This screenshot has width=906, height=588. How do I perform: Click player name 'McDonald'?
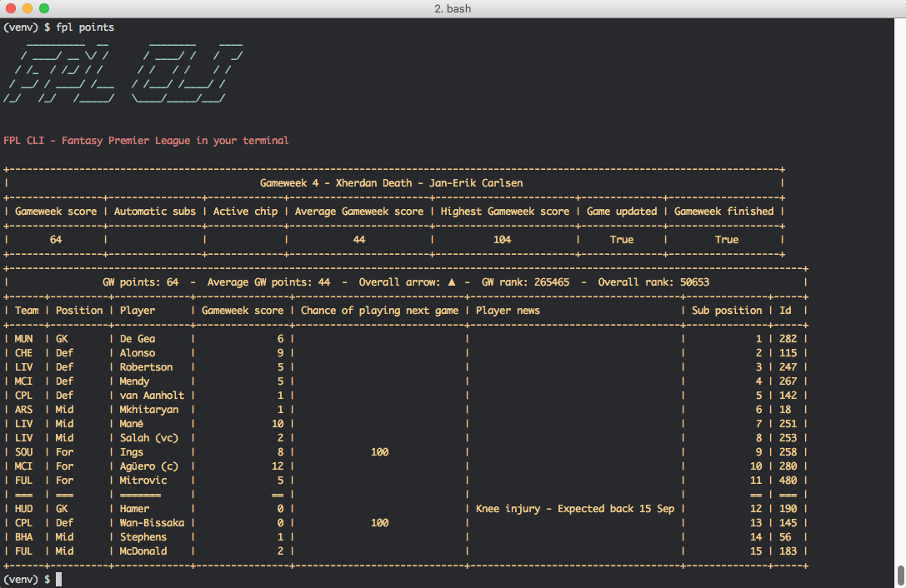click(x=143, y=551)
